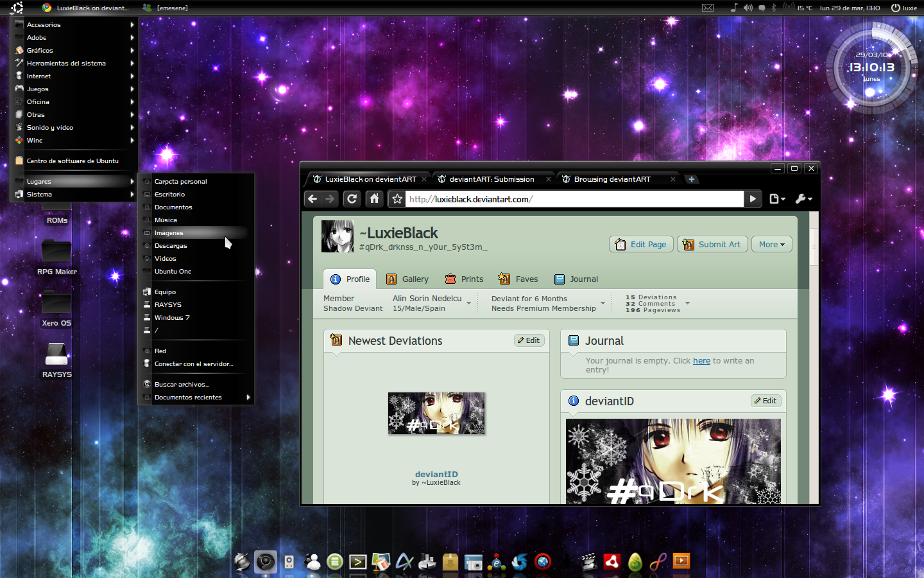
Task: Reload the page with the refresh icon
Action: (352, 199)
